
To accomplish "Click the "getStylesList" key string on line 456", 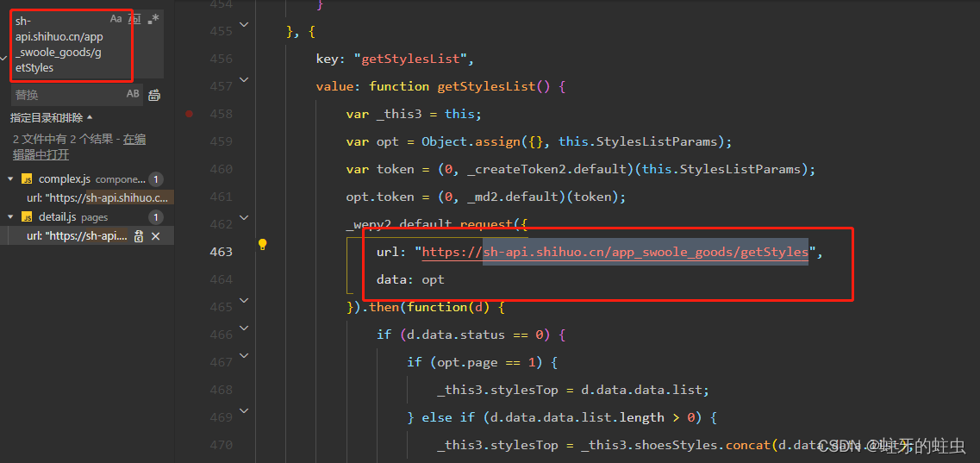I will pos(410,59).
